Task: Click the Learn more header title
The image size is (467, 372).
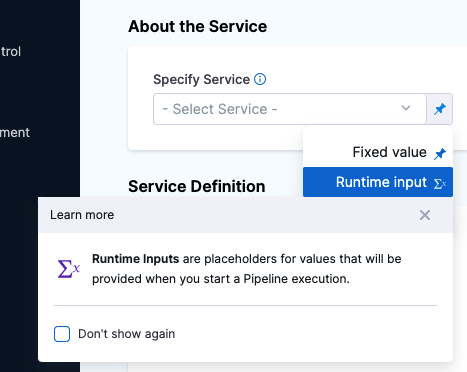Action: 82,215
